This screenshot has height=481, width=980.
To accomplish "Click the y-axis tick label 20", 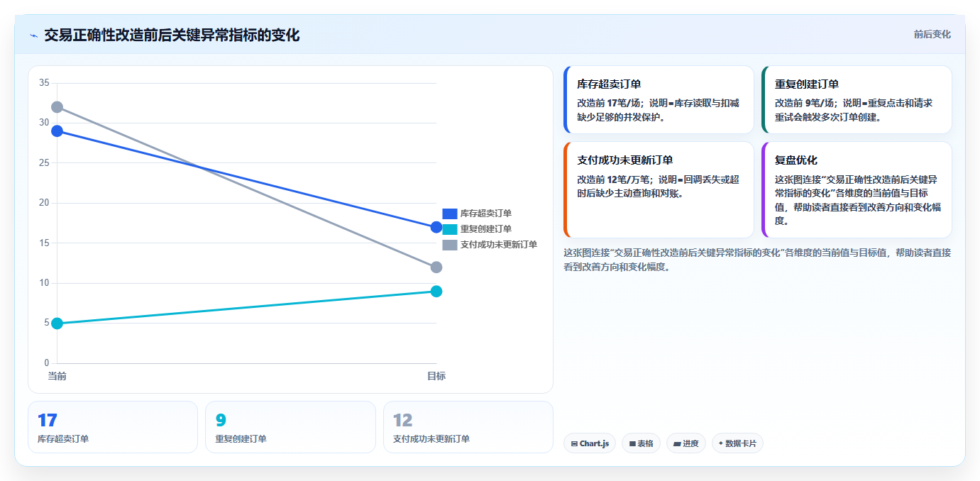I will [44, 203].
